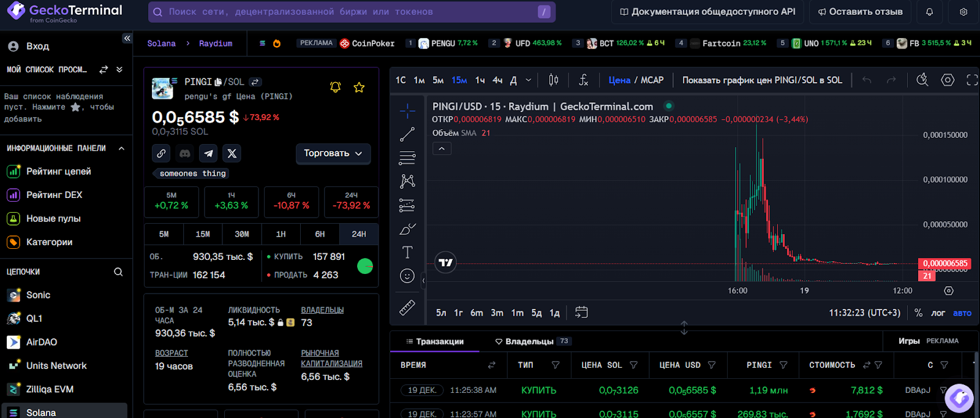
Task: Select the Text tool in chart toolbar
Action: coord(407,252)
